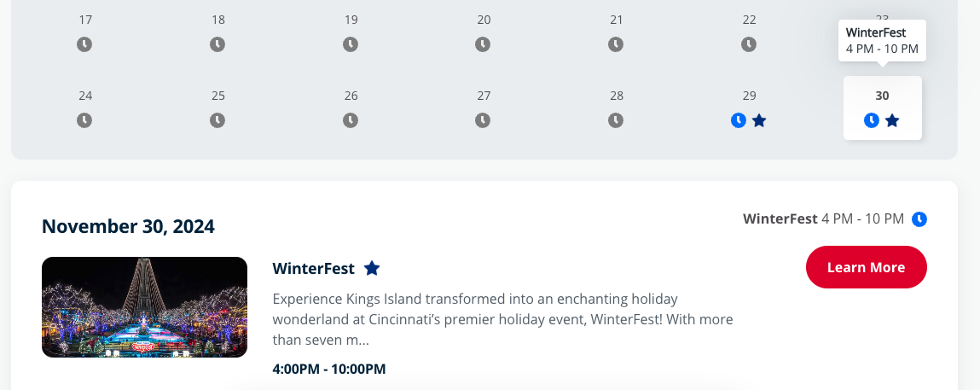This screenshot has width=980, height=390.
Task: Click the WinterFest lights thumbnail image
Action: (144, 307)
